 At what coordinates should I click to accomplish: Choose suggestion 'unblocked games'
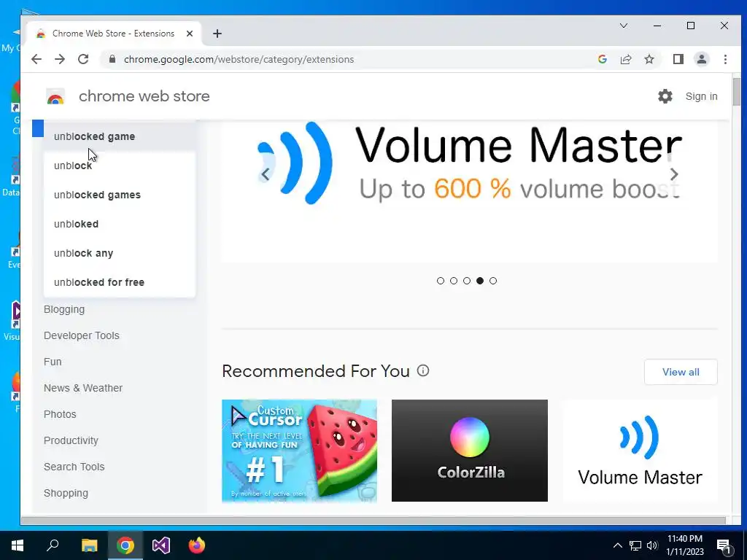pyautogui.click(x=119, y=195)
